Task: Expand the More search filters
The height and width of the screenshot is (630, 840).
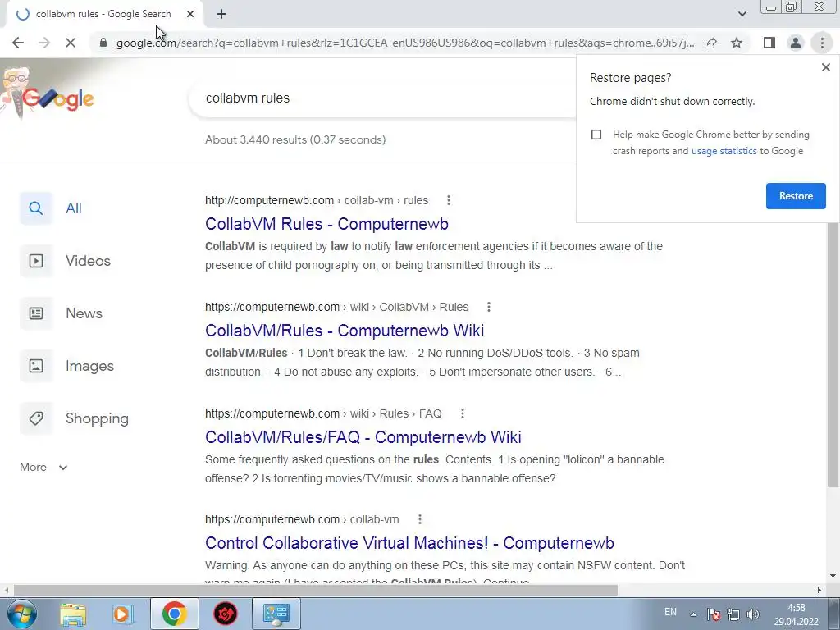Action: pos(43,467)
